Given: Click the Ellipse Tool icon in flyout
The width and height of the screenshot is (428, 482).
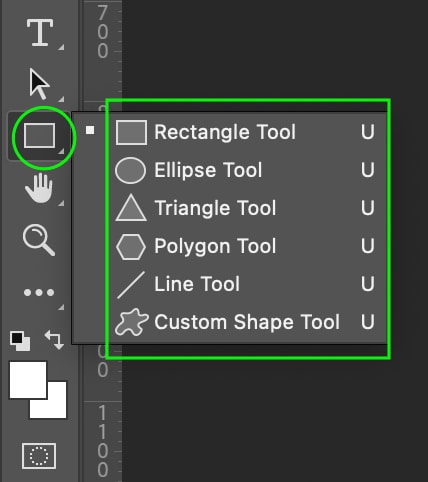Looking at the screenshot, I should tap(130, 170).
